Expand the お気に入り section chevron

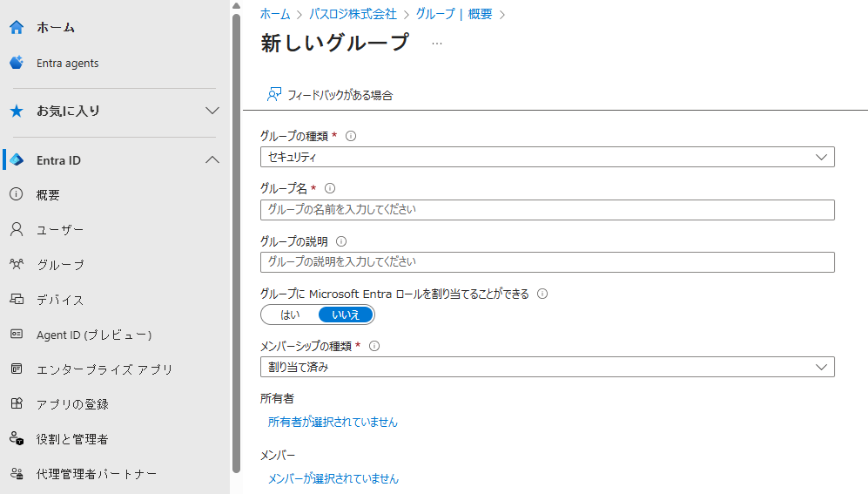point(212,111)
